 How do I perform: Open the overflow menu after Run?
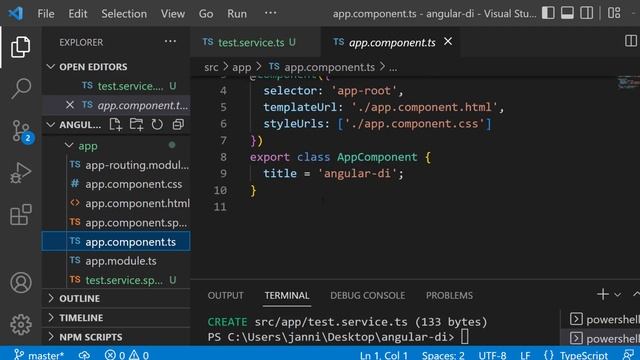(270, 13)
